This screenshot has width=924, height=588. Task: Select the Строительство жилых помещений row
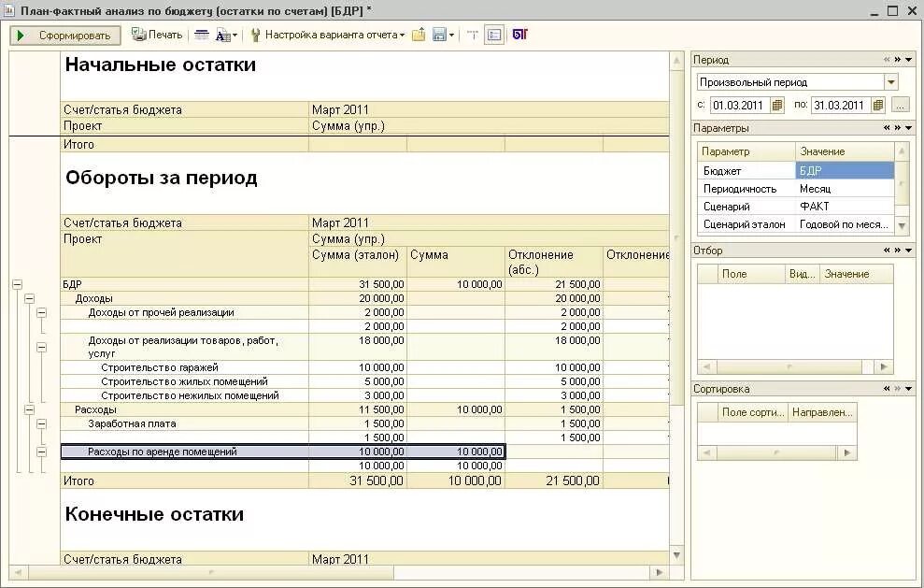coord(364,381)
